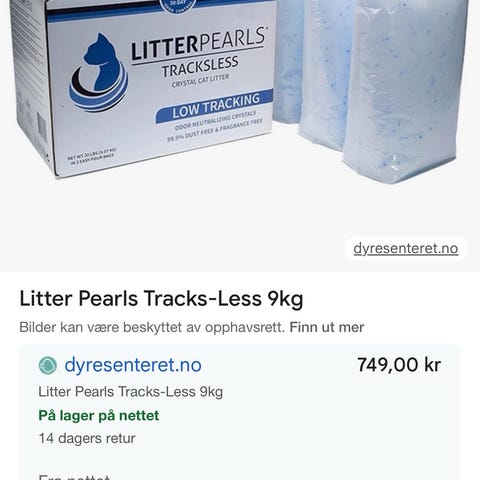The image size is (480, 480).
Task: Tap the net weight label on box
Action: (x=92, y=155)
